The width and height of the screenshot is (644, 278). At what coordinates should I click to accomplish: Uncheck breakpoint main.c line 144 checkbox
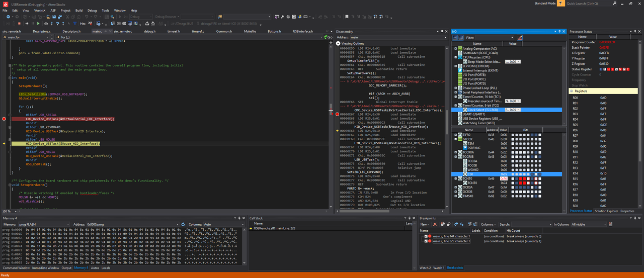click(x=426, y=236)
